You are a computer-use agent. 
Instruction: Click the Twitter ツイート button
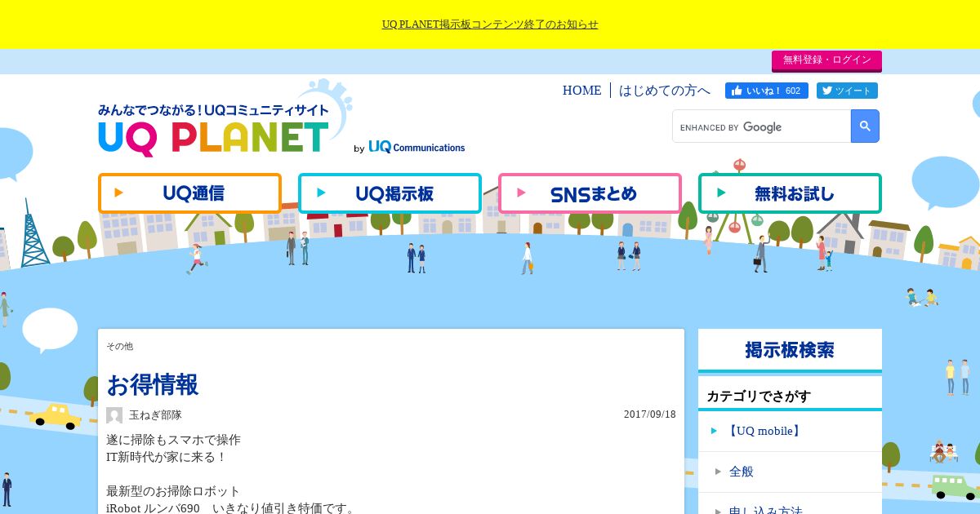point(847,91)
